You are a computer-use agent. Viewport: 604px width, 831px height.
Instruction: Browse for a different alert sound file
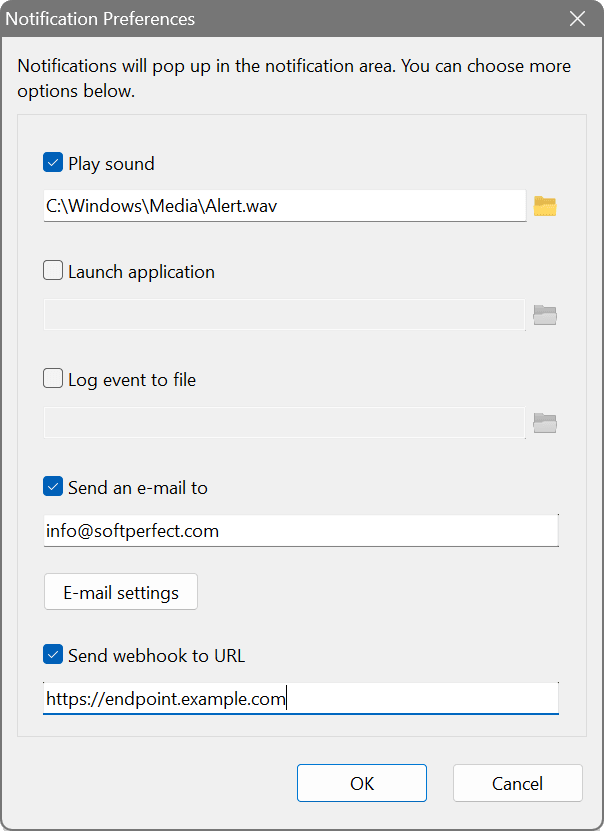point(544,206)
